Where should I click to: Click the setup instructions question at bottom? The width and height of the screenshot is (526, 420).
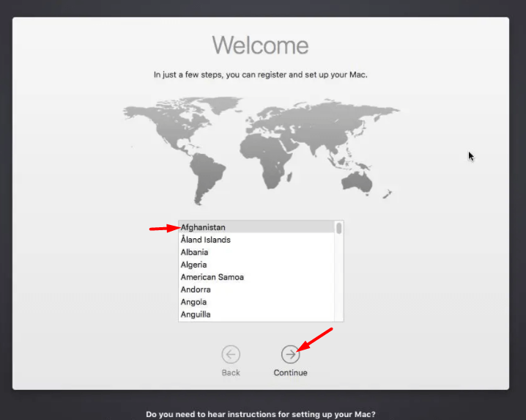click(262, 414)
